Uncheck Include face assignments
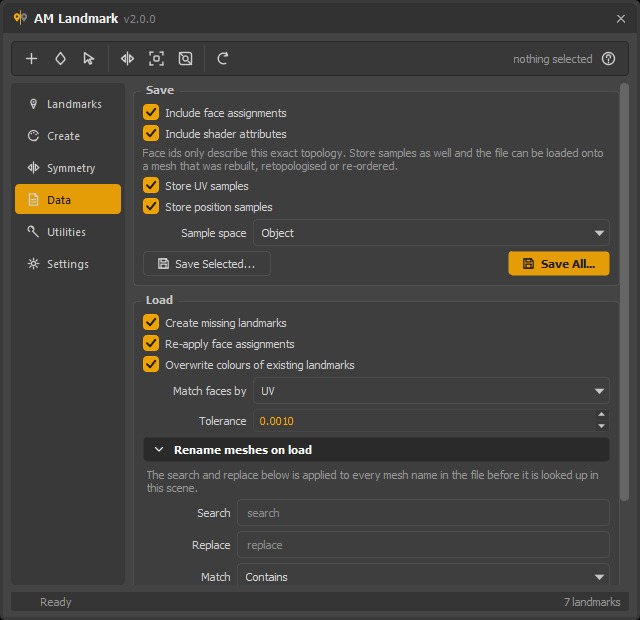The width and height of the screenshot is (640, 620). (x=151, y=112)
